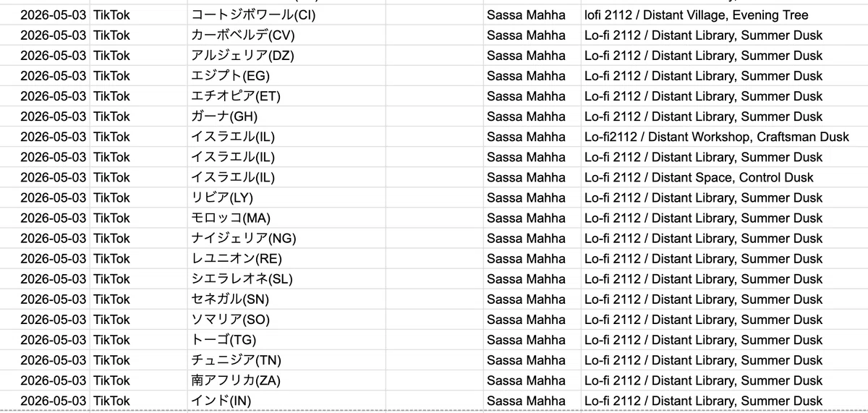Image resolution: width=868 pixels, height=413 pixels.
Task: Select the アルジェリア(DZ) cell
Action: pos(286,56)
